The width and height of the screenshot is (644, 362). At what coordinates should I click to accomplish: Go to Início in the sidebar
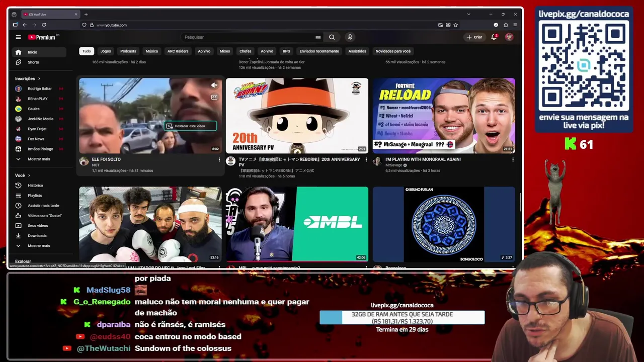pyautogui.click(x=39, y=52)
